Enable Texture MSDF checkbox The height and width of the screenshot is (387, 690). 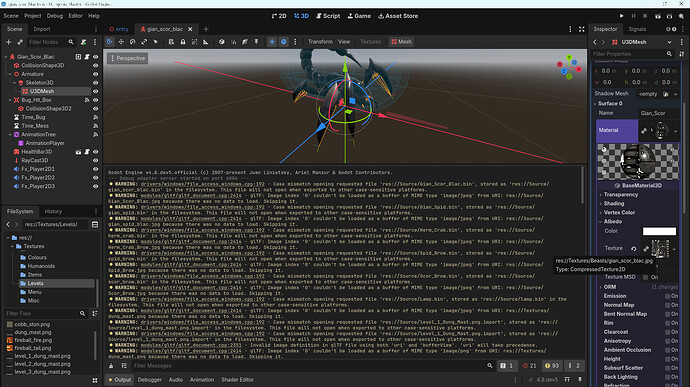click(x=646, y=277)
